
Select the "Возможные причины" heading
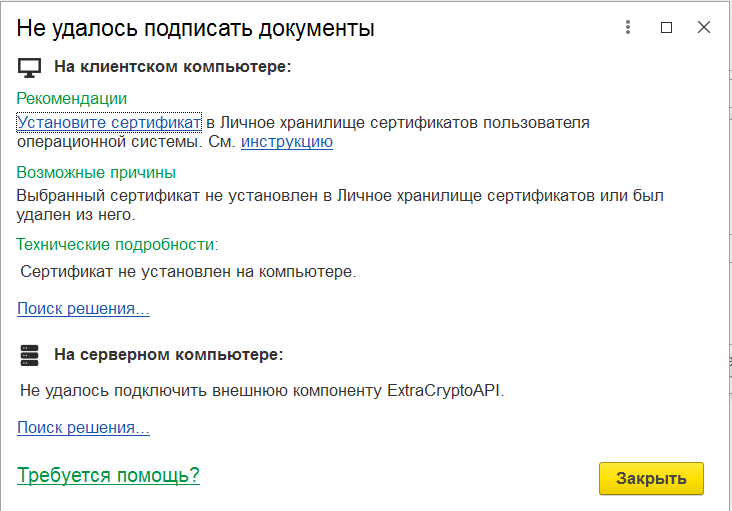click(x=96, y=172)
